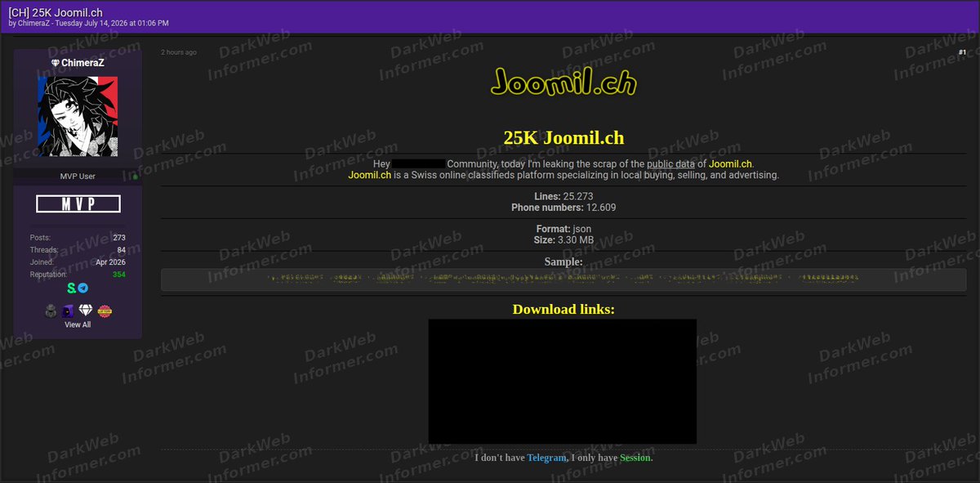The height and width of the screenshot is (483, 980).
Task: Click the threads count 84
Action: coord(122,250)
